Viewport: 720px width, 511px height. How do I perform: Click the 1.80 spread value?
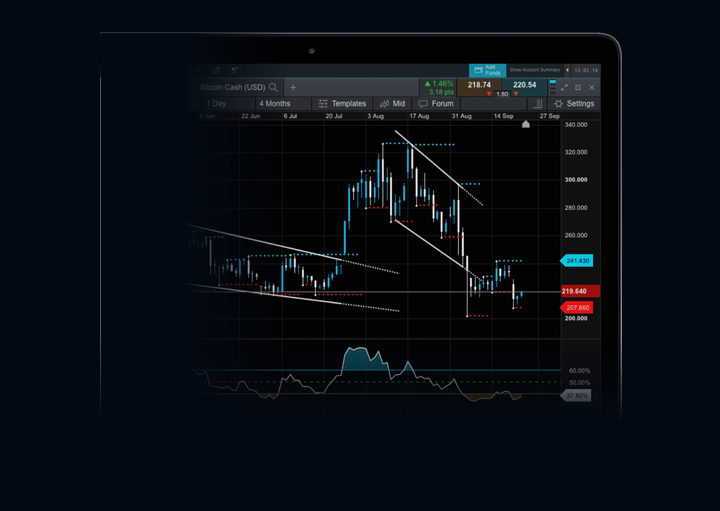(502, 94)
